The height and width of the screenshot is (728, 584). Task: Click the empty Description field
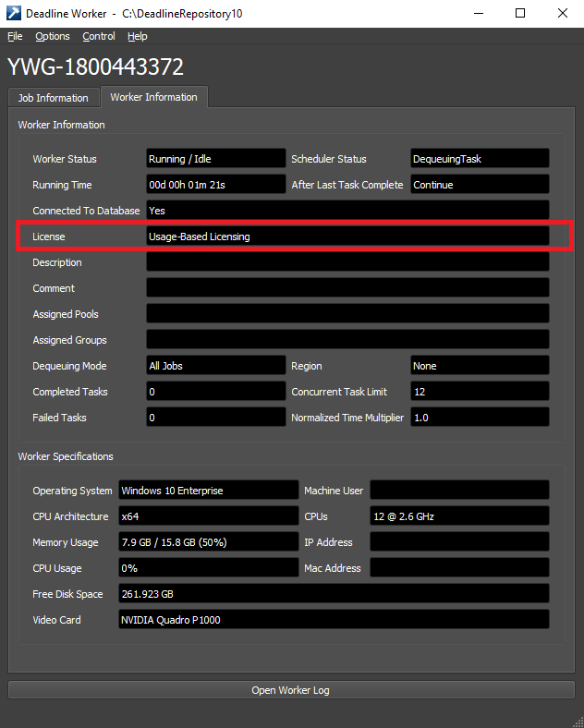pyautogui.click(x=347, y=262)
